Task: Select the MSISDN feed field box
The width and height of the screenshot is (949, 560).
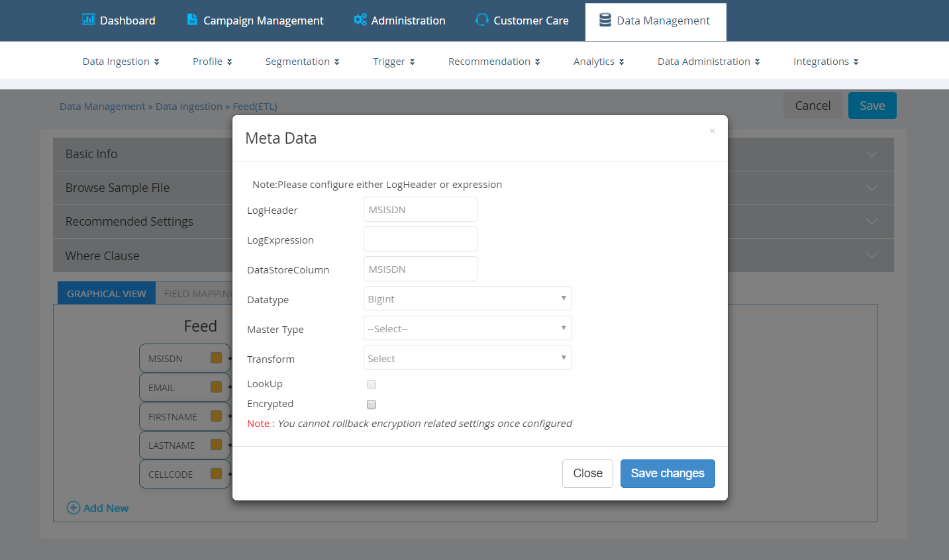Action: (x=184, y=358)
